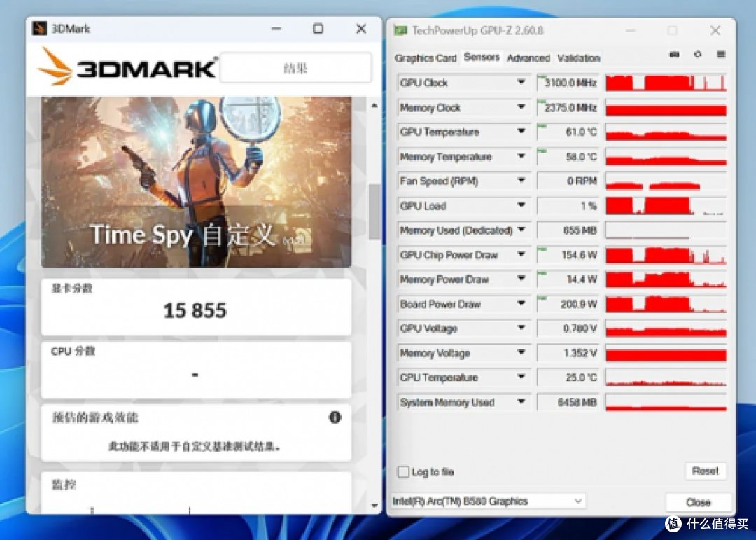Click the 3100.0 MHz GPU clock value
Screen dimensions: 756x540
pos(570,83)
